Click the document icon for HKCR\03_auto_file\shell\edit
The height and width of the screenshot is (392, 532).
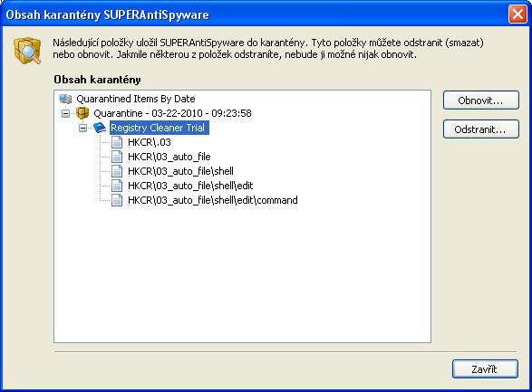point(117,186)
